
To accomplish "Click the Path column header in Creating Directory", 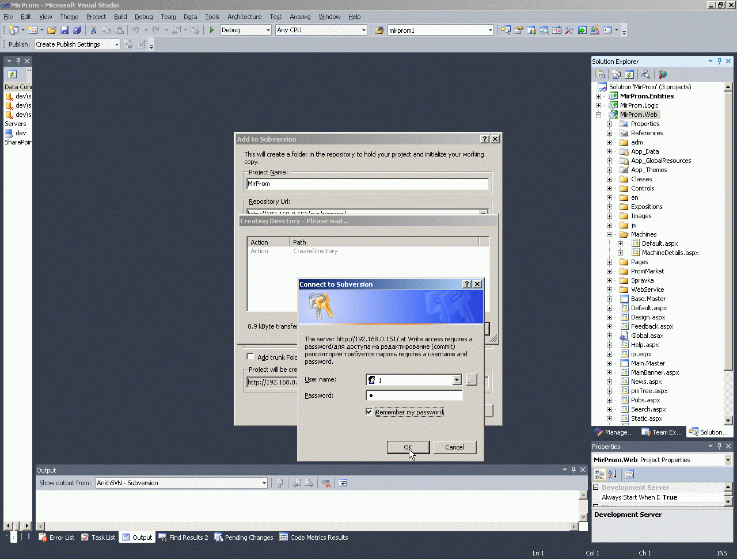I will 384,242.
